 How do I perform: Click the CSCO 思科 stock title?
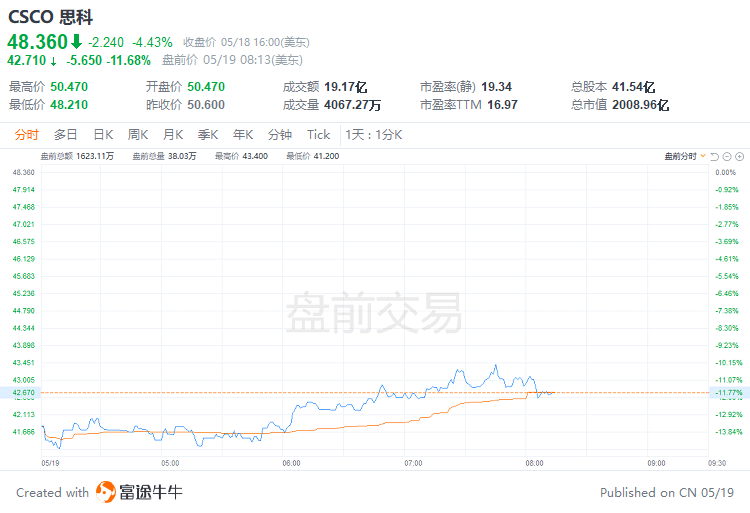50,17
